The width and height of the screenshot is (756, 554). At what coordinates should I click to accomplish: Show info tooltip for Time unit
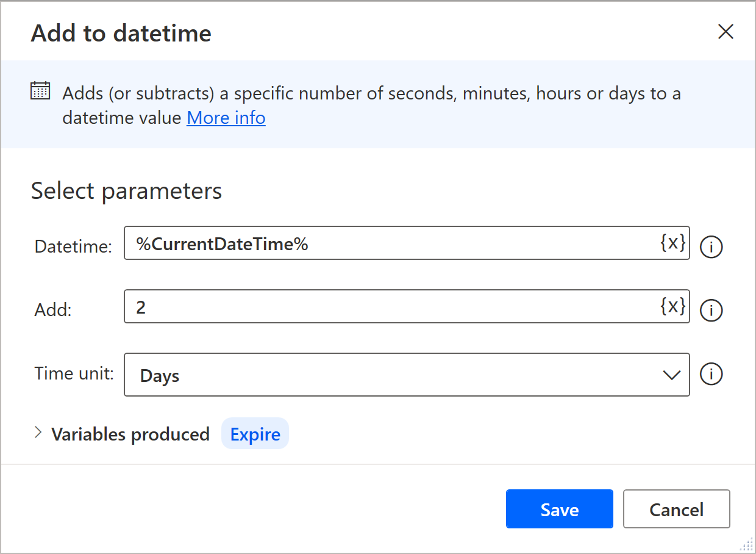click(711, 374)
